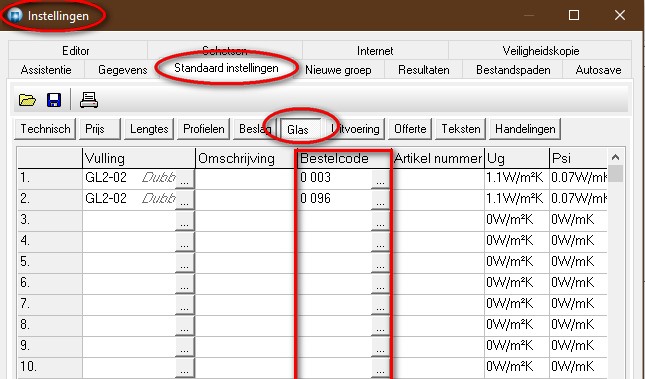Show the Technisch settings section
The image size is (645, 379).
[x=45, y=129]
